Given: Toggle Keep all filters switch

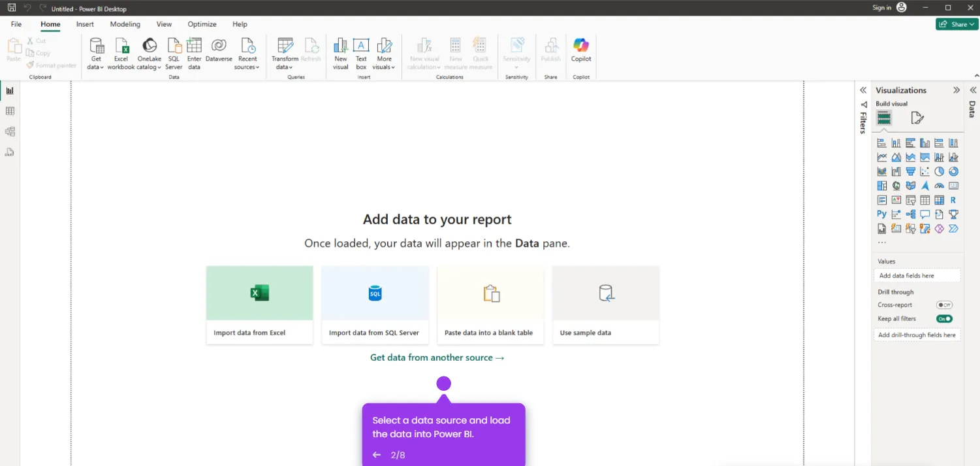Looking at the screenshot, I should pos(944,319).
